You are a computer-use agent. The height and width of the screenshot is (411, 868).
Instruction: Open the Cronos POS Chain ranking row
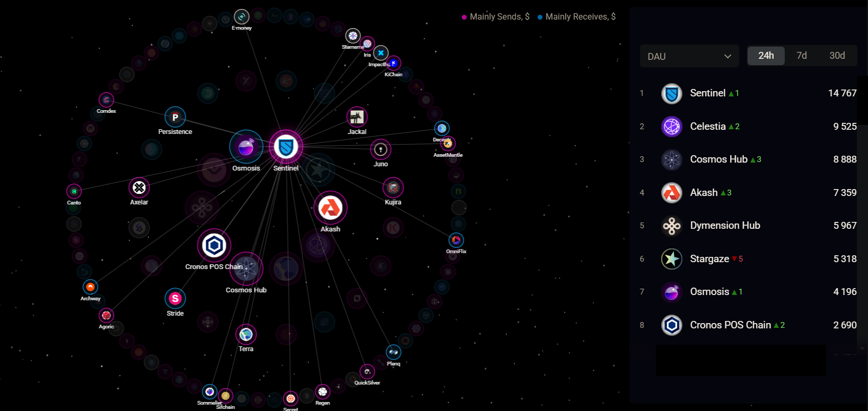tap(748, 325)
